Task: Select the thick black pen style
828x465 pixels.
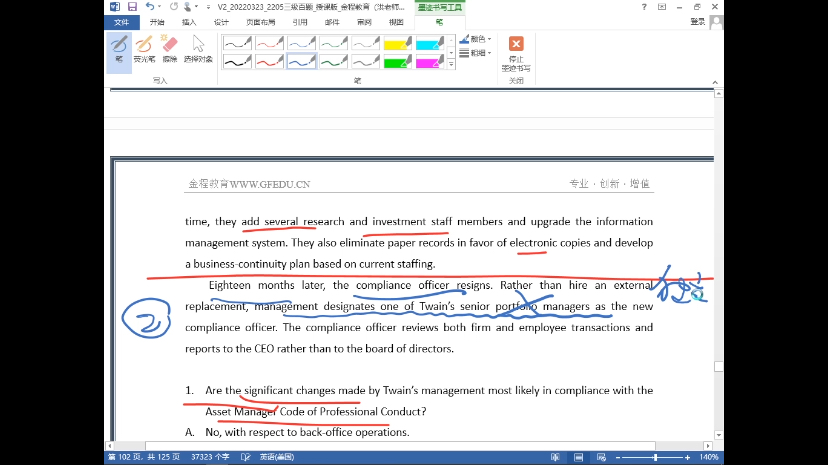Action: 236,62
